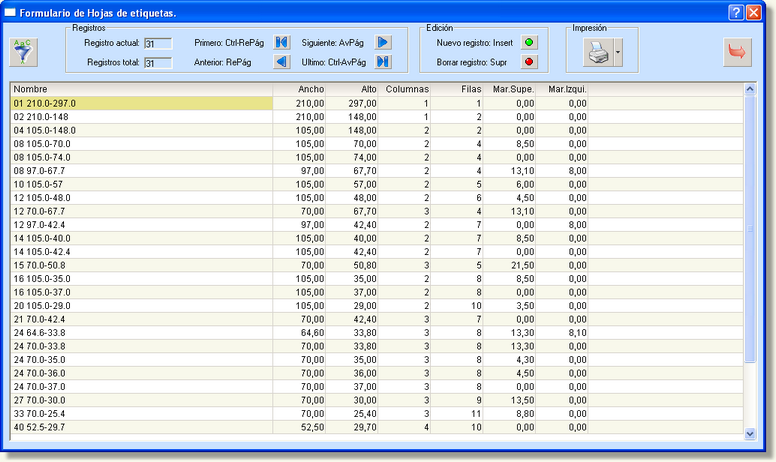Open help question mark button
Image resolution: width=776 pixels, height=462 pixels.
pos(736,12)
